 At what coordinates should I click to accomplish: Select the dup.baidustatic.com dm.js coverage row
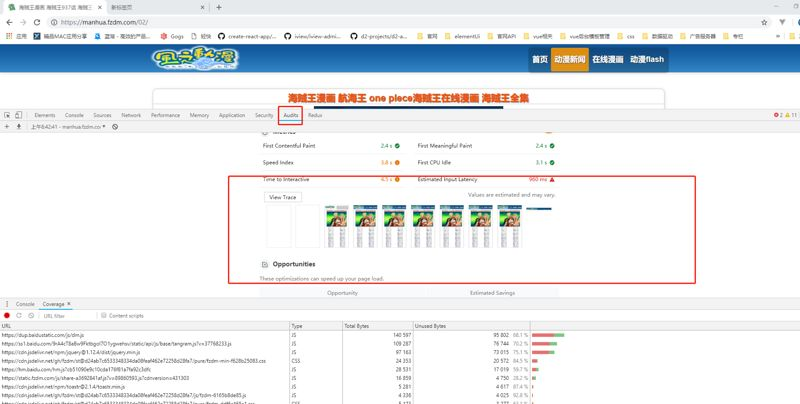coord(400,335)
